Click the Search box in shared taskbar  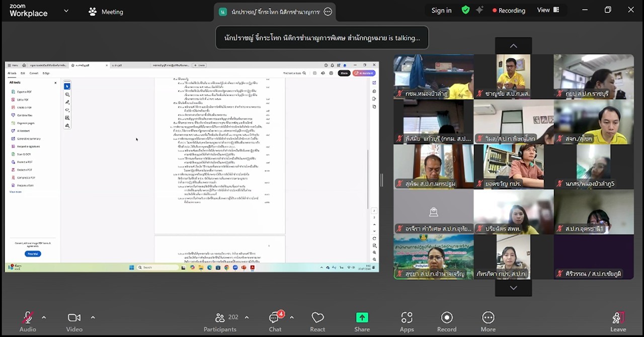pyautogui.click(x=158, y=268)
